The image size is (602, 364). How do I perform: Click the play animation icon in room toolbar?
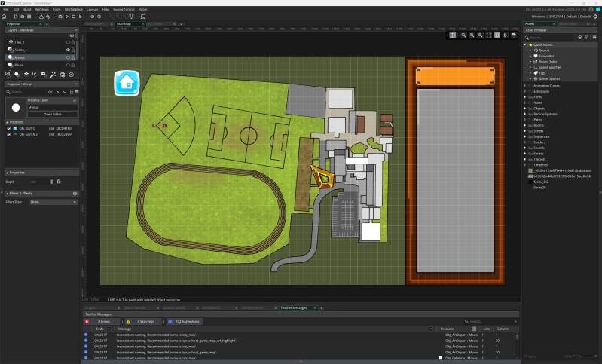pos(506,35)
